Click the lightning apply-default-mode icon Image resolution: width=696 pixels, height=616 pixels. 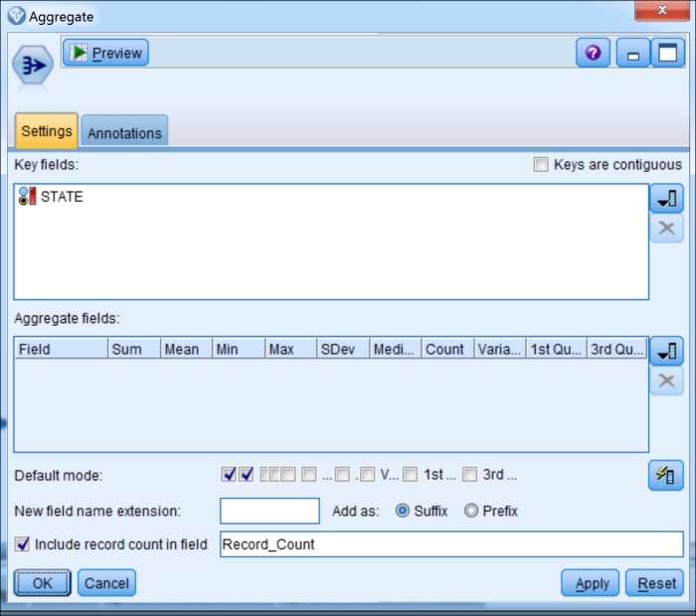pos(665,476)
